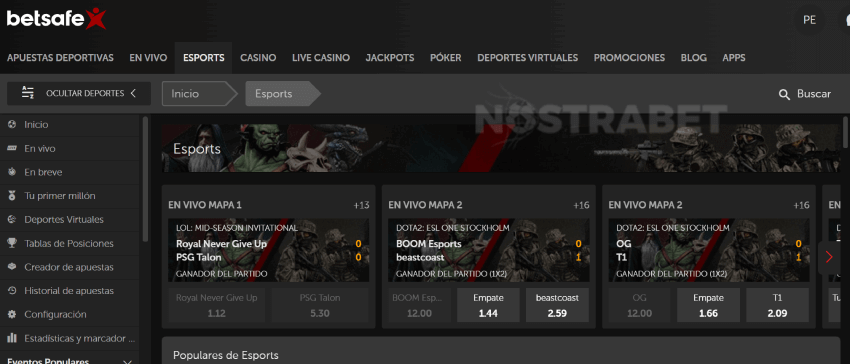Image resolution: width=850 pixels, height=364 pixels.
Task: Click the En breve clock icon
Action: coord(12,172)
